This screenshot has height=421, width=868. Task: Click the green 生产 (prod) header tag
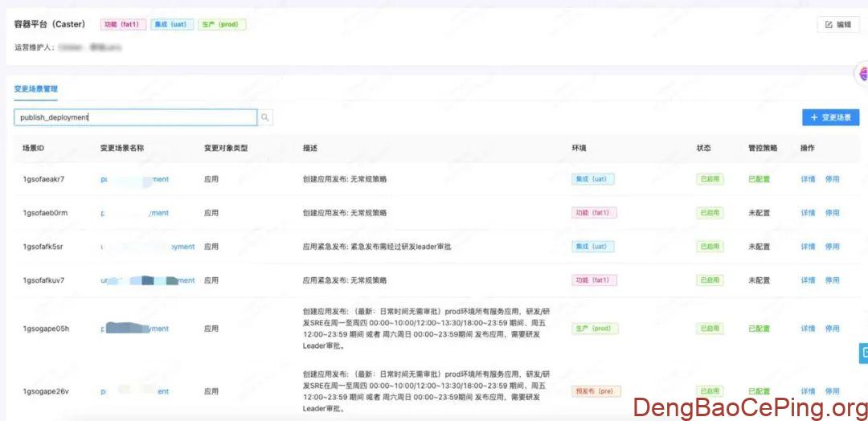(222, 25)
